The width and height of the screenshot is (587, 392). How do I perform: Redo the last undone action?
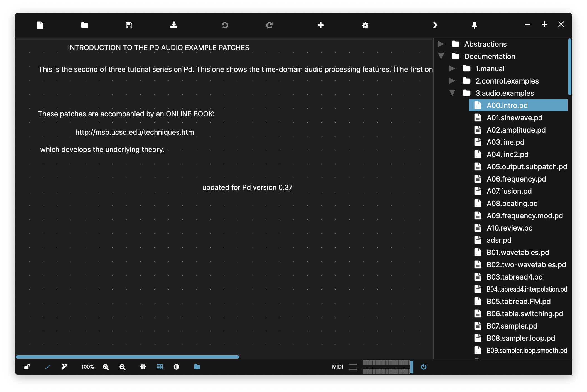pyautogui.click(x=269, y=25)
